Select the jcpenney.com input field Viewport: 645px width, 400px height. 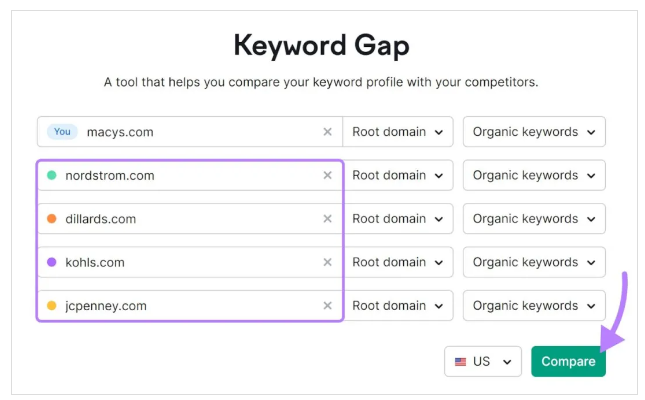click(189, 305)
